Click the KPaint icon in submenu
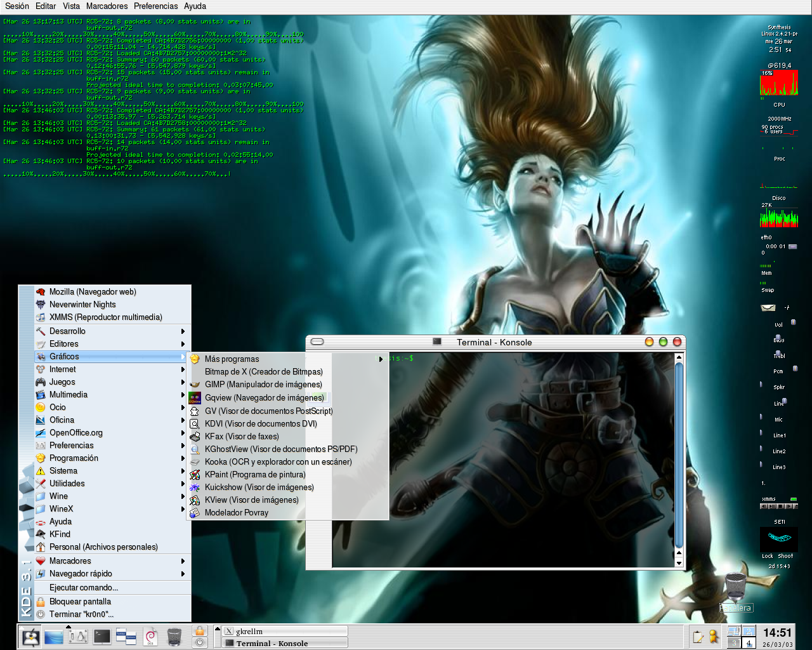 coord(195,475)
